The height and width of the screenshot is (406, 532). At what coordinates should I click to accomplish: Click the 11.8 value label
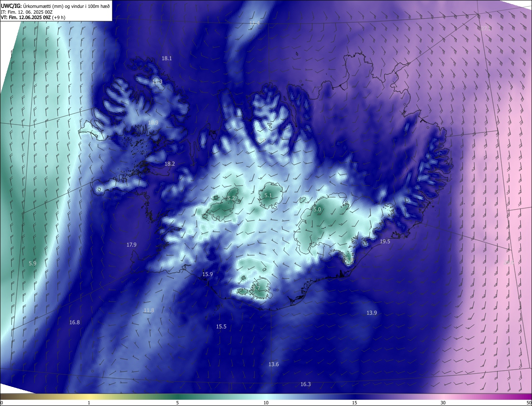(x=149, y=311)
